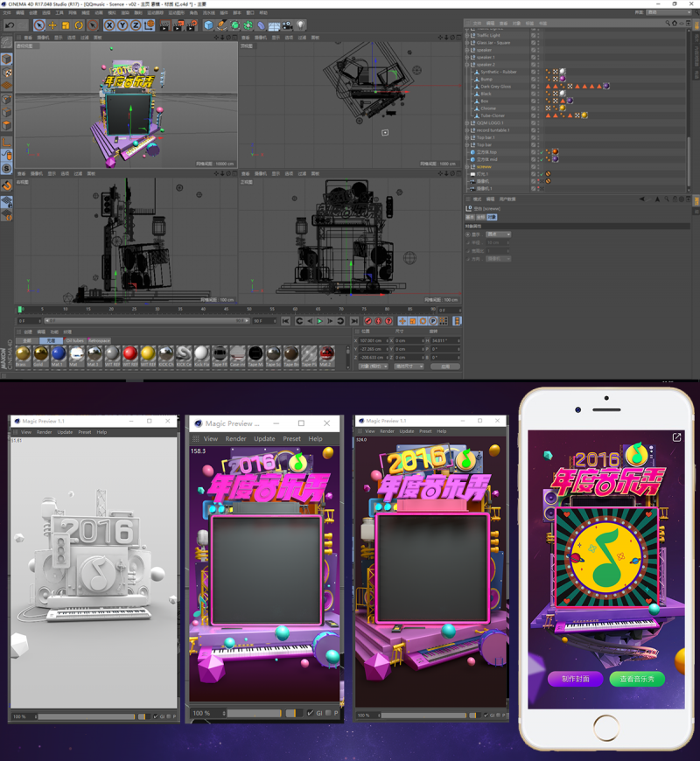The image size is (700, 761).
Task: Click the share icon on phone screen
Action: click(x=676, y=437)
